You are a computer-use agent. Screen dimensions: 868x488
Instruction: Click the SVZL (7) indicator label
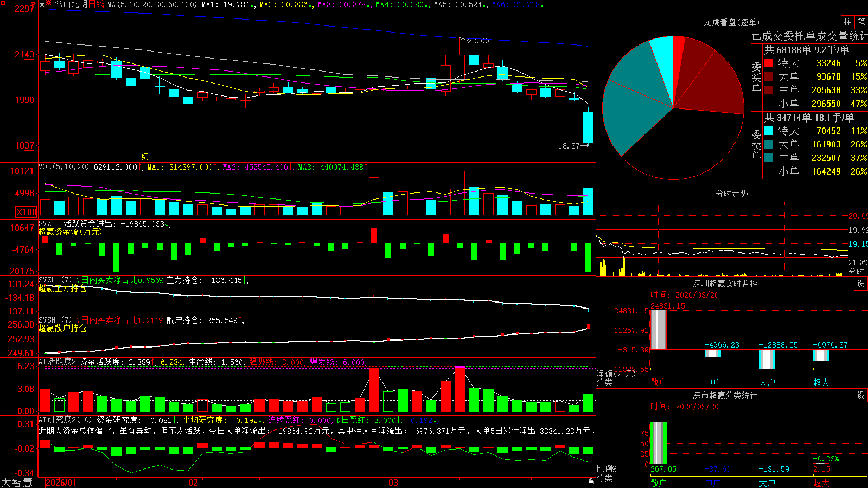point(55,280)
